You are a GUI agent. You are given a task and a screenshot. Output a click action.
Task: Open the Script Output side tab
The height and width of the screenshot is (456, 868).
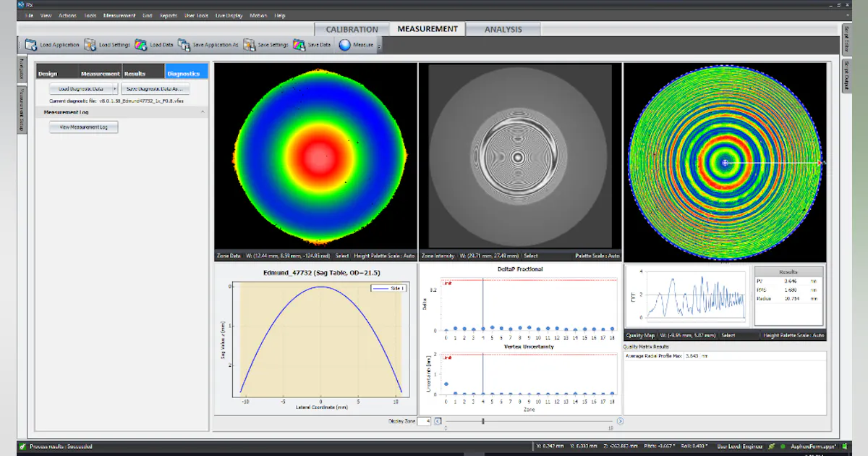tap(846, 75)
